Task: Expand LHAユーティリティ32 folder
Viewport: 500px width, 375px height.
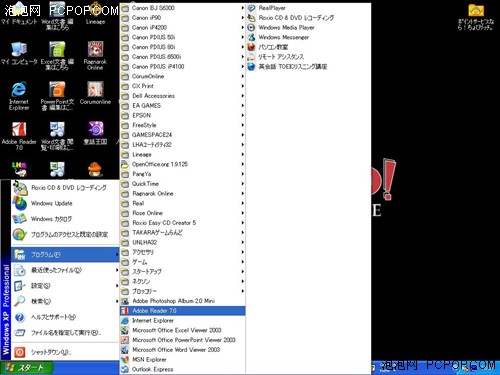Action: tap(183, 145)
